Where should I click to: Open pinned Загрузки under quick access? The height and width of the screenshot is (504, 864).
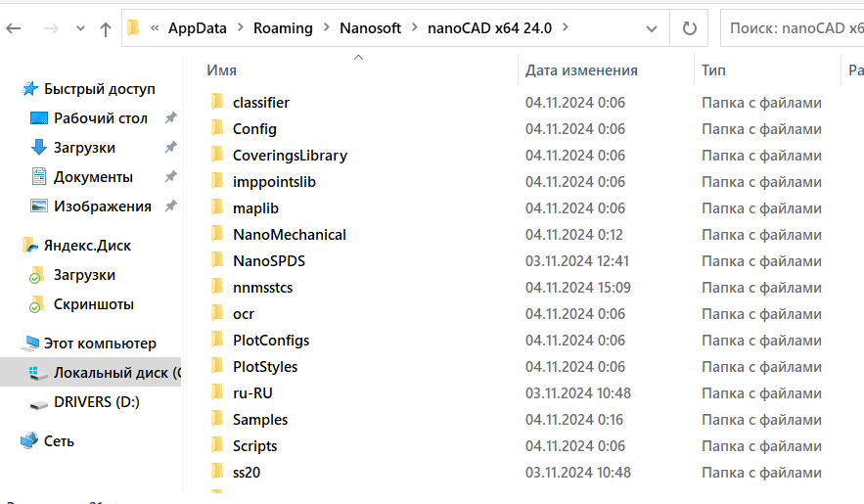pyautogui.click(x=84, y=148)
